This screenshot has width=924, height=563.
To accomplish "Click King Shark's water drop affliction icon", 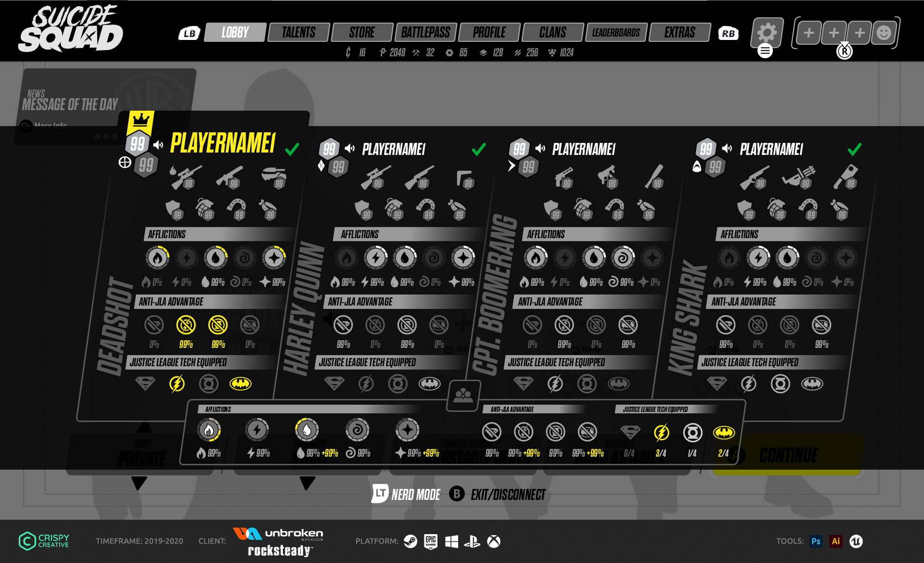I will click(x=787, y=258).
